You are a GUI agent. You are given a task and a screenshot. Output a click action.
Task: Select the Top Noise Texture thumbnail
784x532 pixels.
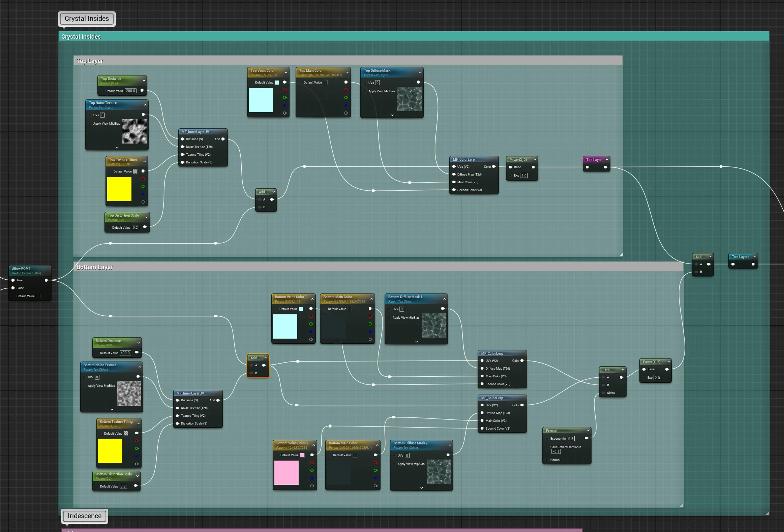(134, 131)
